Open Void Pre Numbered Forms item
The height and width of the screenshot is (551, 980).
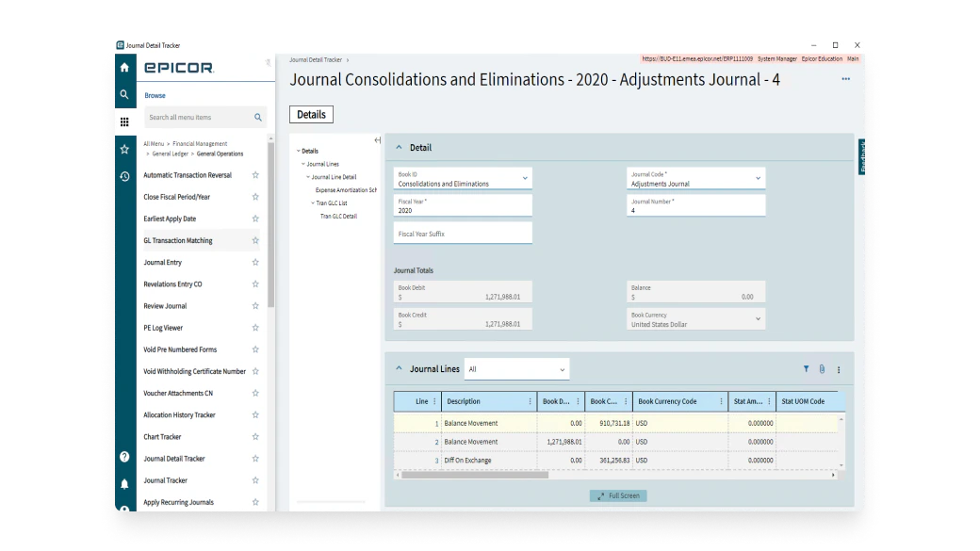(x=180, y=349)
